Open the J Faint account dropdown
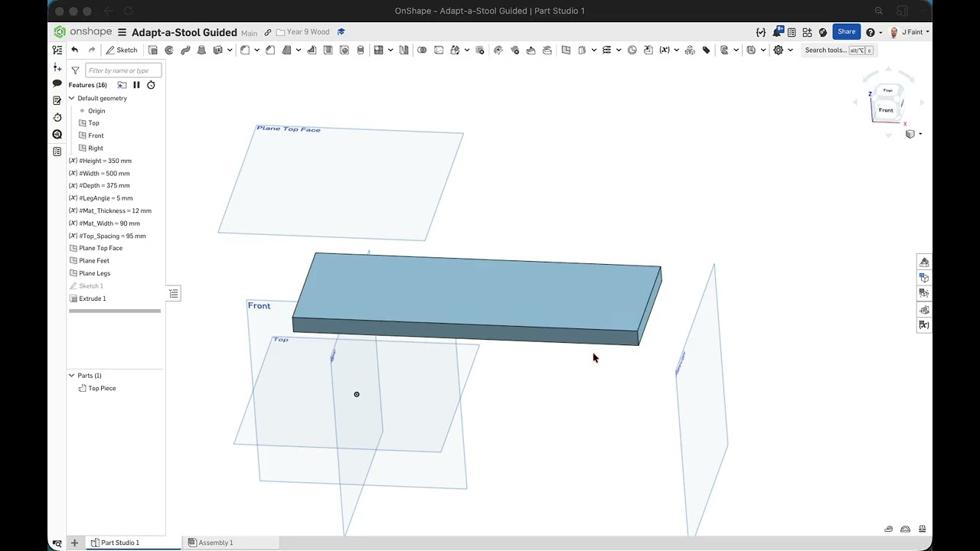The image size is (980, 551). [x=910, y=32]
